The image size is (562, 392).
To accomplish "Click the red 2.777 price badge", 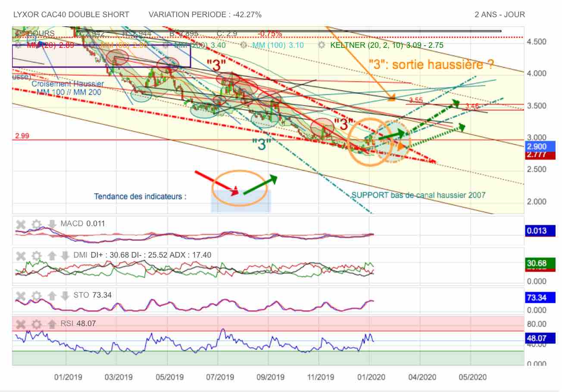I will (x=541, y=155).
